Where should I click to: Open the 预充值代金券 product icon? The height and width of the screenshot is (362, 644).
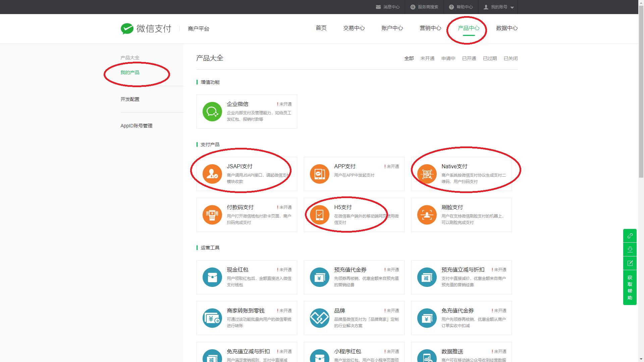(320, 277)
